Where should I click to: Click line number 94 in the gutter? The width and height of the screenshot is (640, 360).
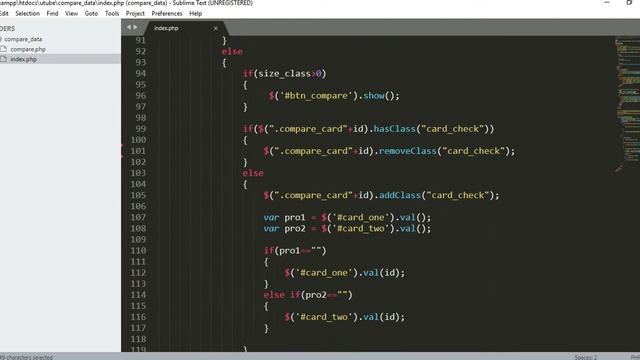(x=140, y=73)
